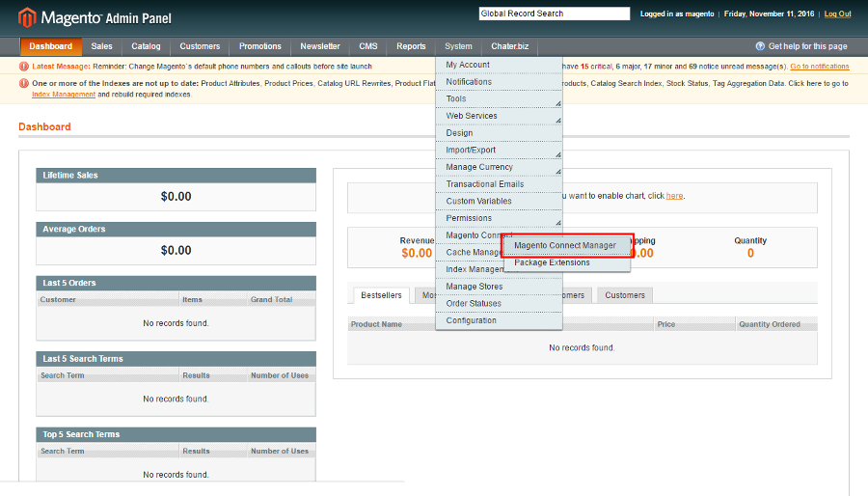Open the Chater.biz menu
This screenshot has height=496, width=868.
tap(510, 46)
